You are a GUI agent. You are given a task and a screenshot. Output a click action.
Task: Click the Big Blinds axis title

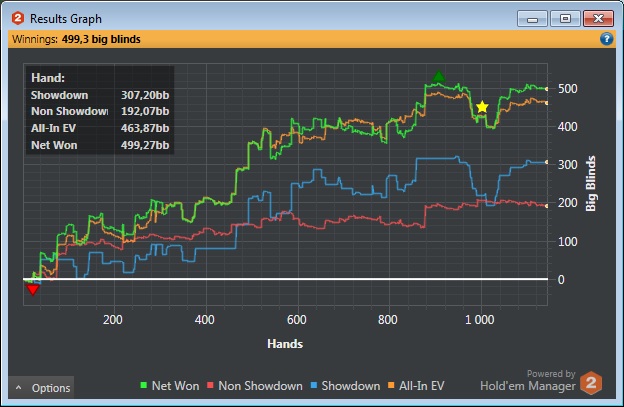coord(591,183)
